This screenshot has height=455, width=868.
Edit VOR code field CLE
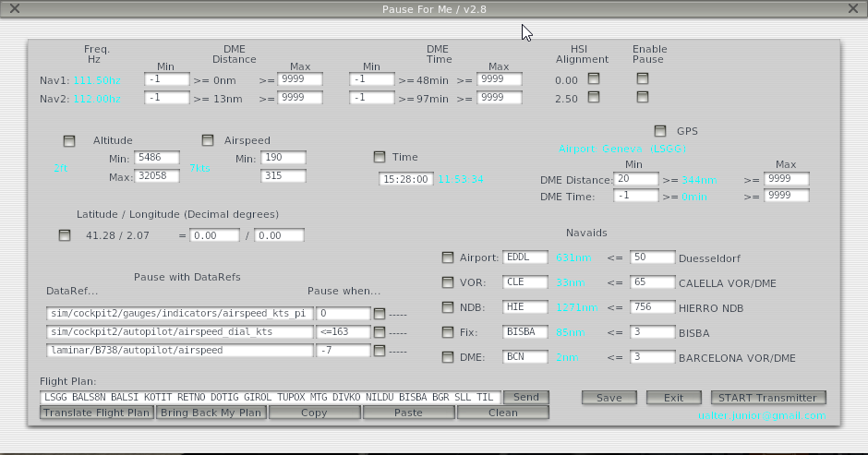pos(525,282)
